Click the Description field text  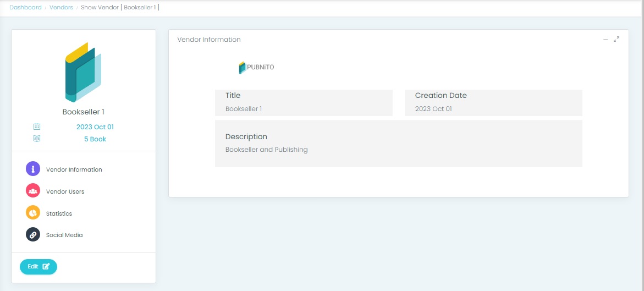point(266,149)
